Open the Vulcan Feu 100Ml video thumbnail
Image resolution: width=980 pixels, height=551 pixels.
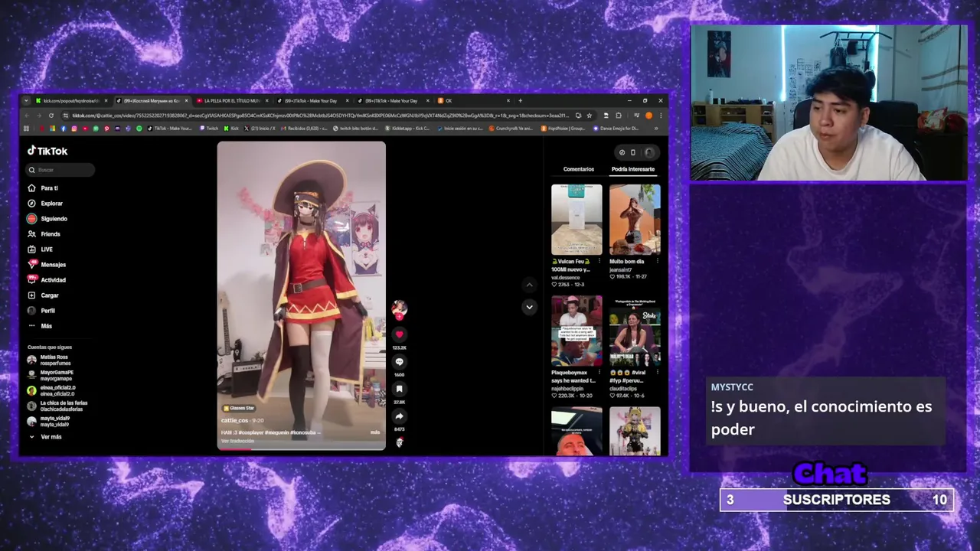click(577, 220)
